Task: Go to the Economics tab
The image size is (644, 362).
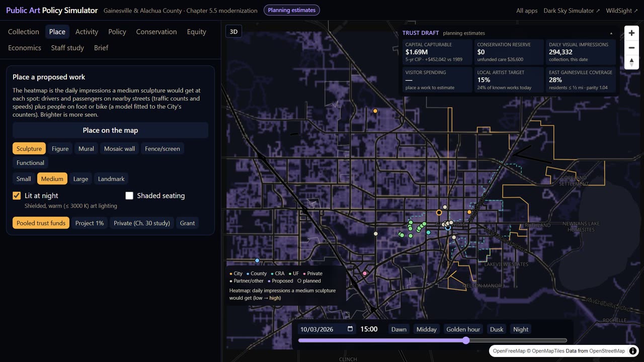Action: tap(25, 48)
